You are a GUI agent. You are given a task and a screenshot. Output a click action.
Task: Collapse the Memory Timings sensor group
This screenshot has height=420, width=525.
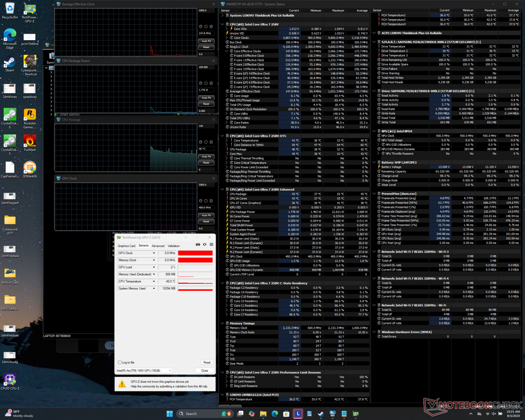223,323
